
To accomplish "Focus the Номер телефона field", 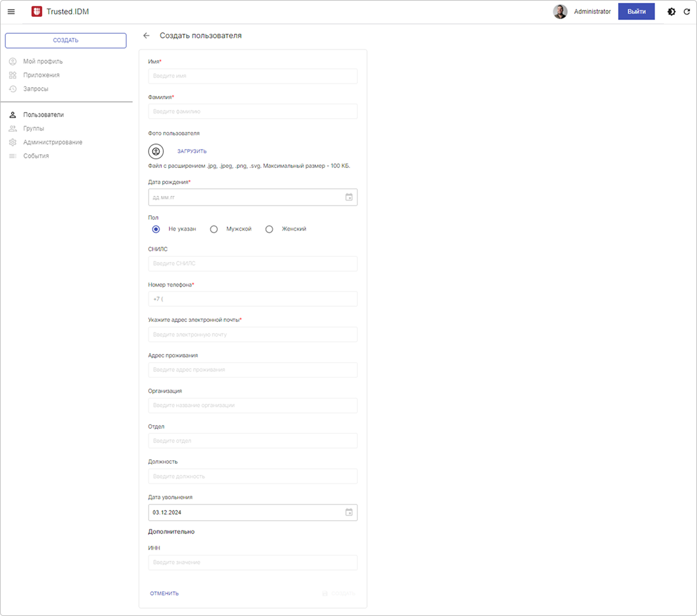I will click(x=253, y=299).
